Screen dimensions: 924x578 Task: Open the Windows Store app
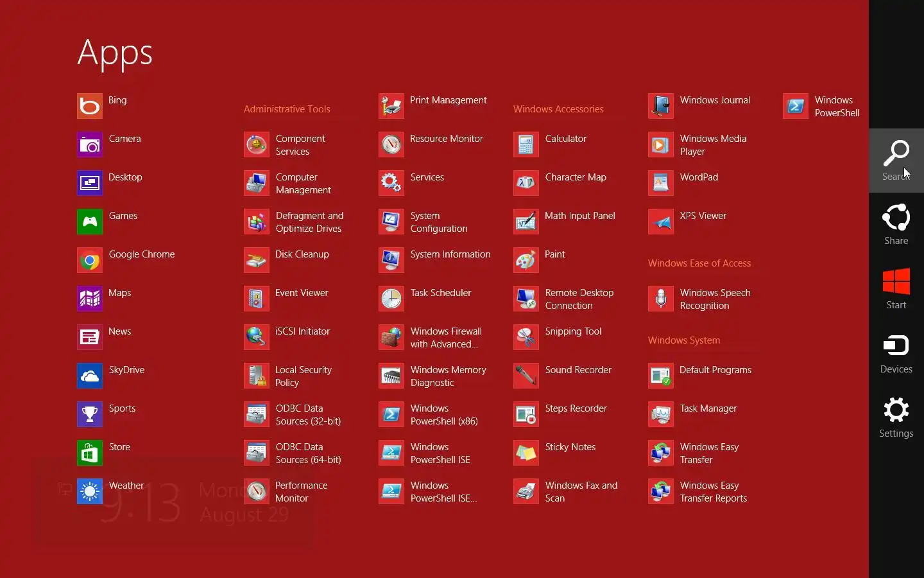pos(90,453)
